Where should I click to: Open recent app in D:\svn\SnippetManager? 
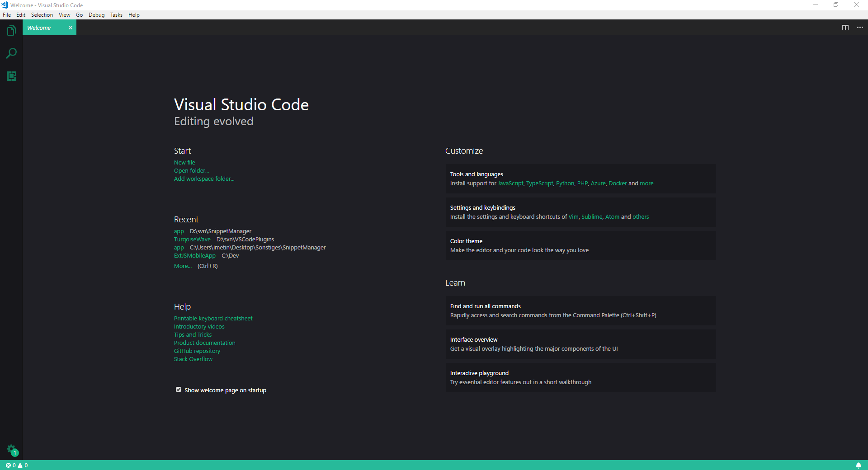[x=179, y=231]
